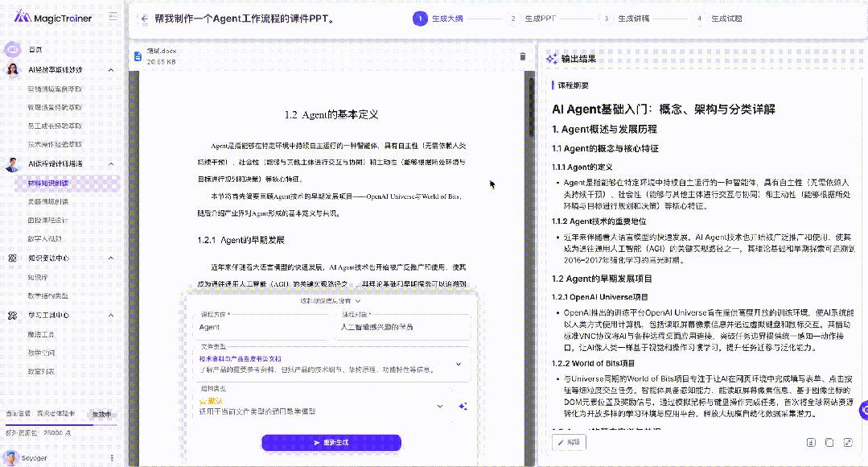Screen dimensions: 868x467
Task: Click the heading 1.2.1 OpenAI Universe项目
Action: click(599, 297)
